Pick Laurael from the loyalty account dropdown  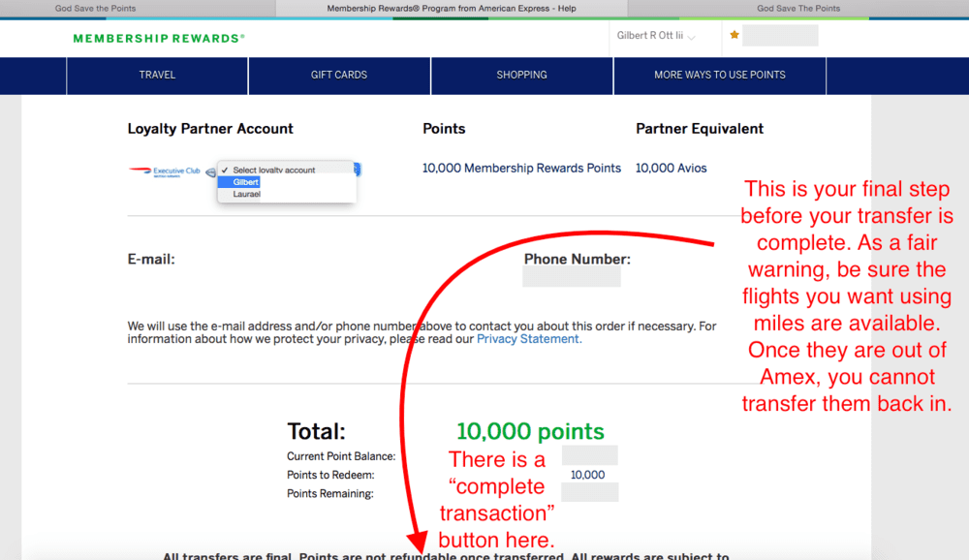(x=247, y=194)
